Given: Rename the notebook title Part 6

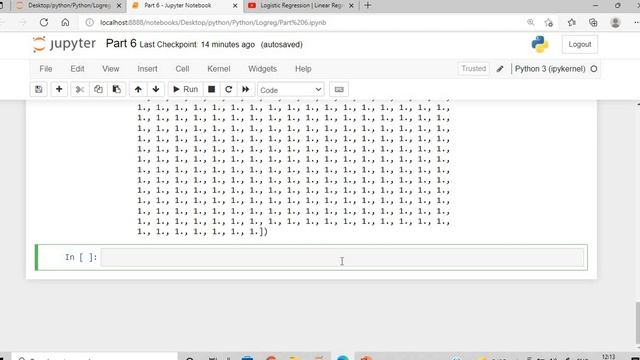Looking at the screenshot, I should coord(121,43).
